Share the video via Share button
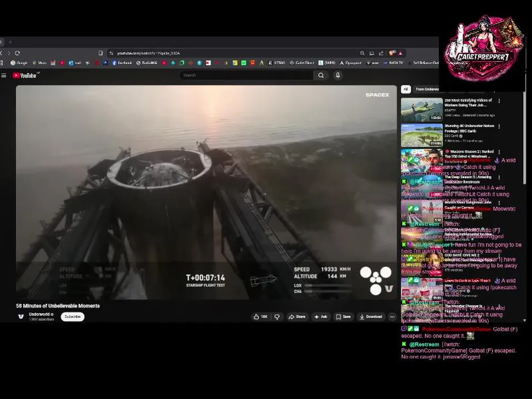The height and width of the screenshot is (399, 532). tap(297, 316)
